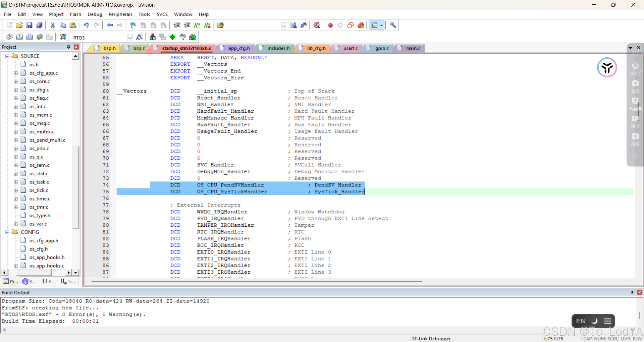Screen dimensions: 644x342
Task: Click the Copy toolbar icon
Action: 63,25
